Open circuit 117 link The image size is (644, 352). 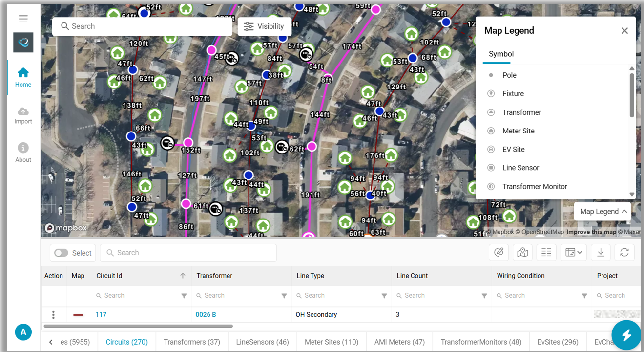click(101, 315)
